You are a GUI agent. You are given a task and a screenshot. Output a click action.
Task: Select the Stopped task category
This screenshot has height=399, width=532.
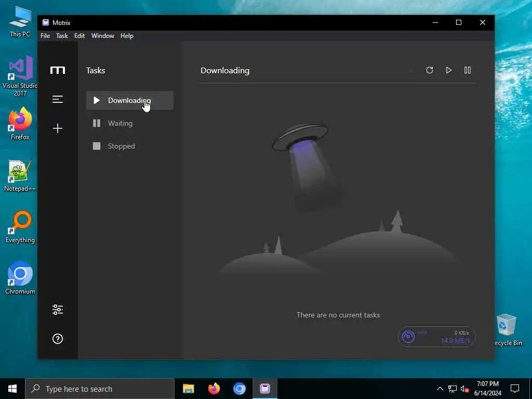129,146
